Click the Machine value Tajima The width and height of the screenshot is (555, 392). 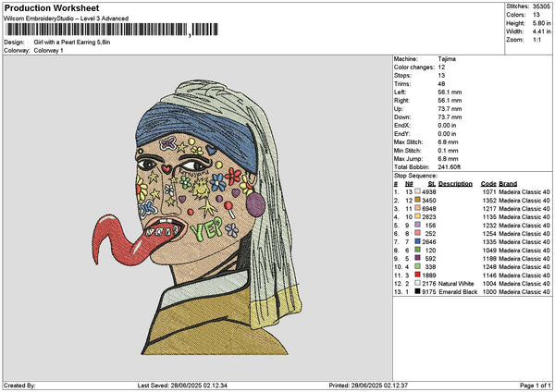pos(447,59)
